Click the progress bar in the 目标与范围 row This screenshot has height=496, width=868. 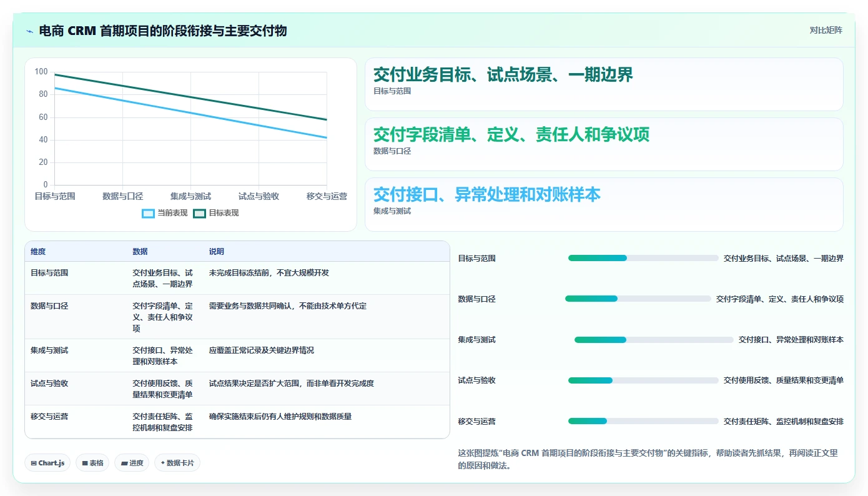(643, 258)
